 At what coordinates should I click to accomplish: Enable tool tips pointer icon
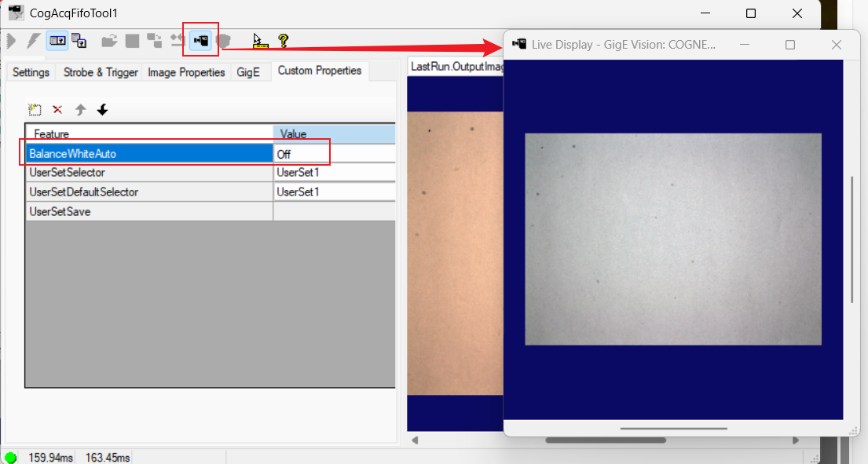coord(259,41)
